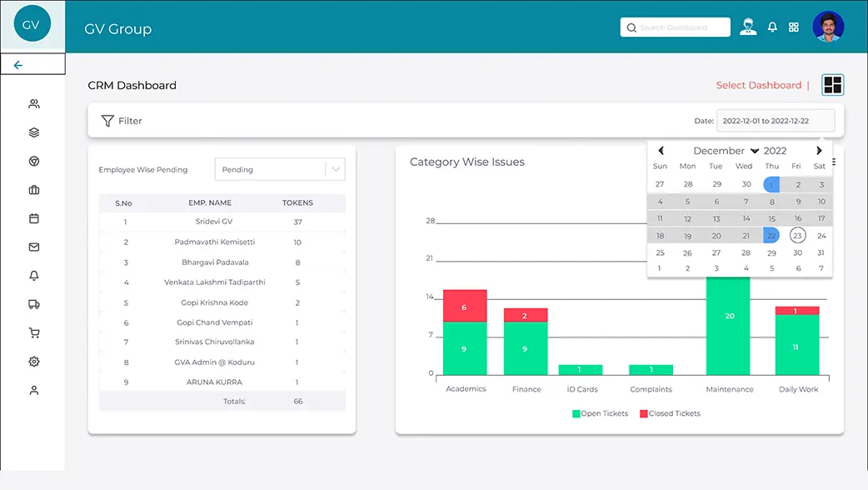This screenshot has height=490, width=868.
Task: Open the briefcase icon in sidebar
Action: click(x=34, y=190)
